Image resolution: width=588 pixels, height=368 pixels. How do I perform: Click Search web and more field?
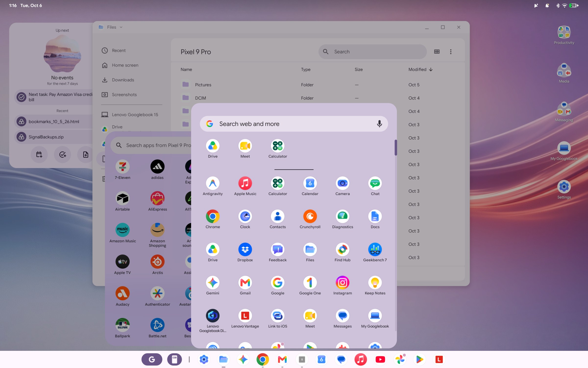click(x=294, y=124)
